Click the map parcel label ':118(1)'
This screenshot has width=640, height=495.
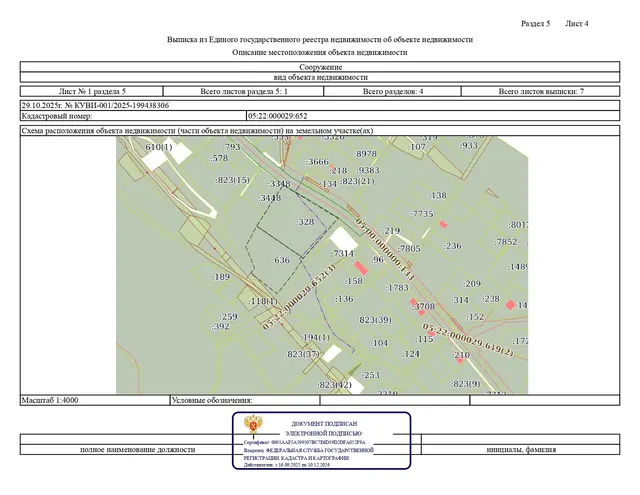(x=263, y=301)
